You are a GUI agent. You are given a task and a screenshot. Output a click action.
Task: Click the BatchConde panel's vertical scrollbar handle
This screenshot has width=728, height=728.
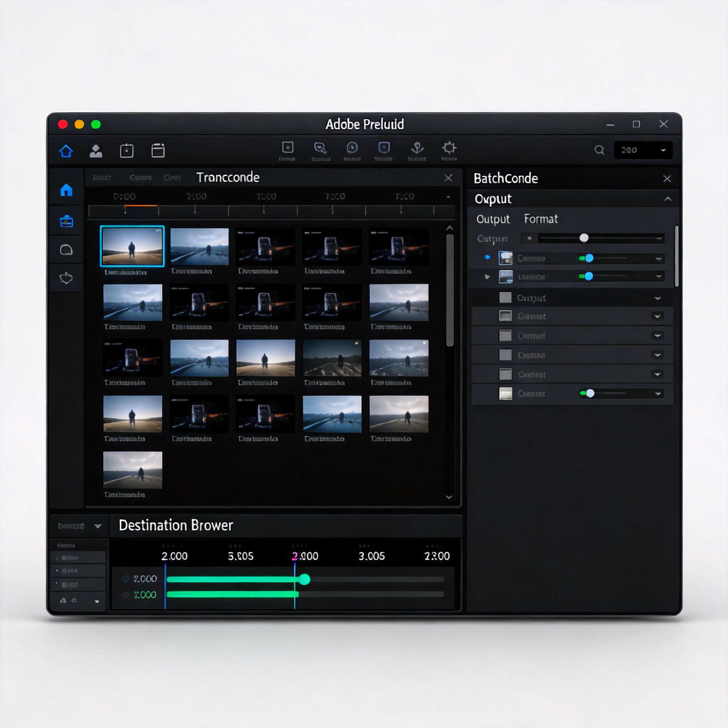click(676, 256)
